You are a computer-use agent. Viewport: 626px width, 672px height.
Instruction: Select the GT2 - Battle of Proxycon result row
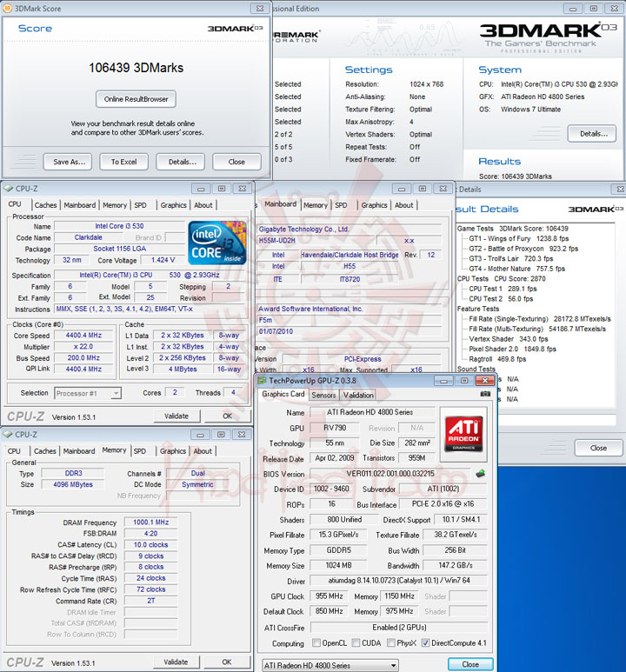(x=523, y=249)
